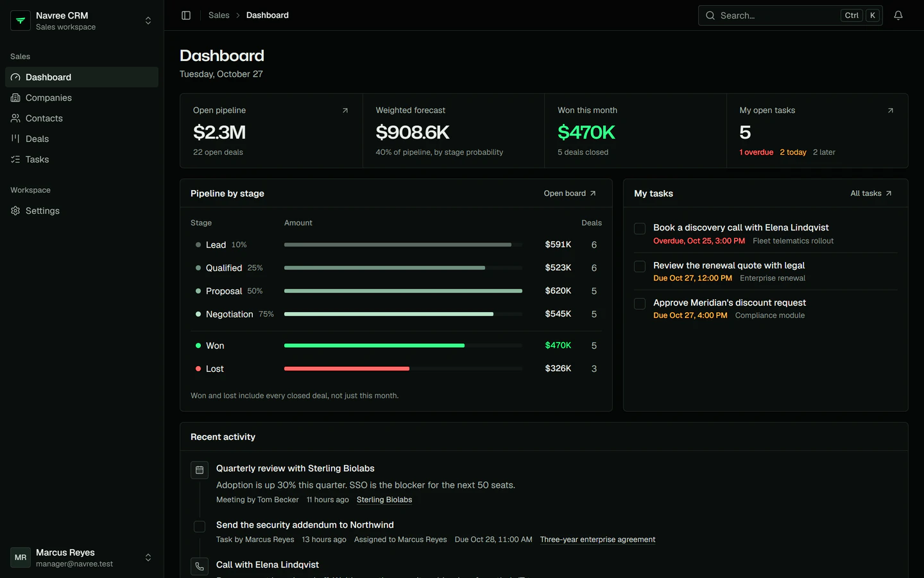This screenshot has width=924, height=578.
Task: Click the '2 today' task count
Action: pyautogui.click(x=793, y=152)
